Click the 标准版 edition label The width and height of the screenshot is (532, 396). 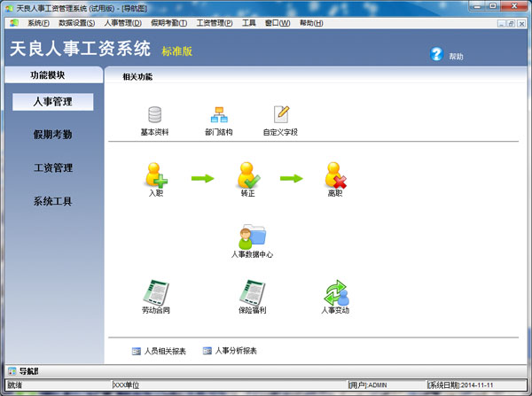pos(177,51)
